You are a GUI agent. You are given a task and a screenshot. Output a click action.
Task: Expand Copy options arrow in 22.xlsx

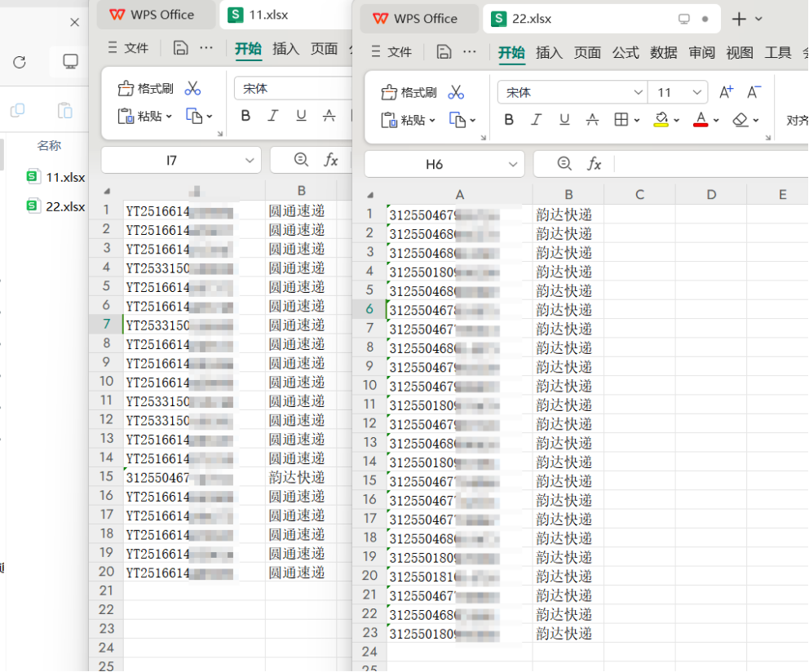(473, 120)
